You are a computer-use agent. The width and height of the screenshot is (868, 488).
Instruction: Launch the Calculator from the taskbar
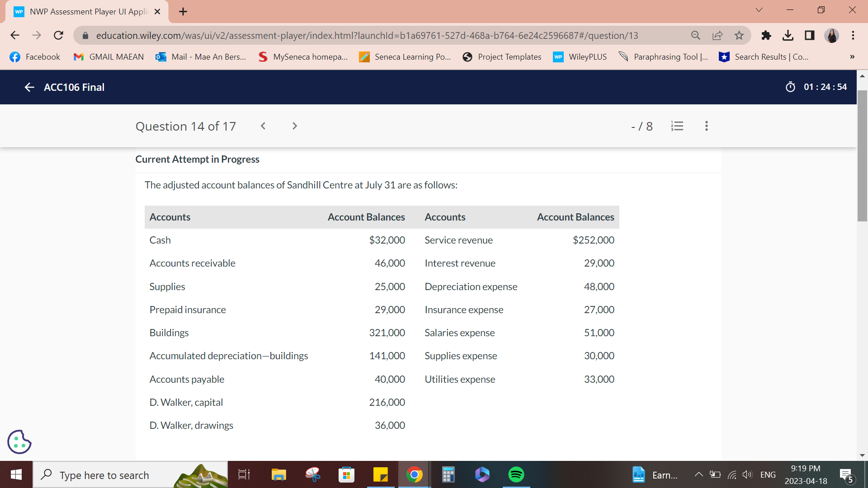(448, 474)
